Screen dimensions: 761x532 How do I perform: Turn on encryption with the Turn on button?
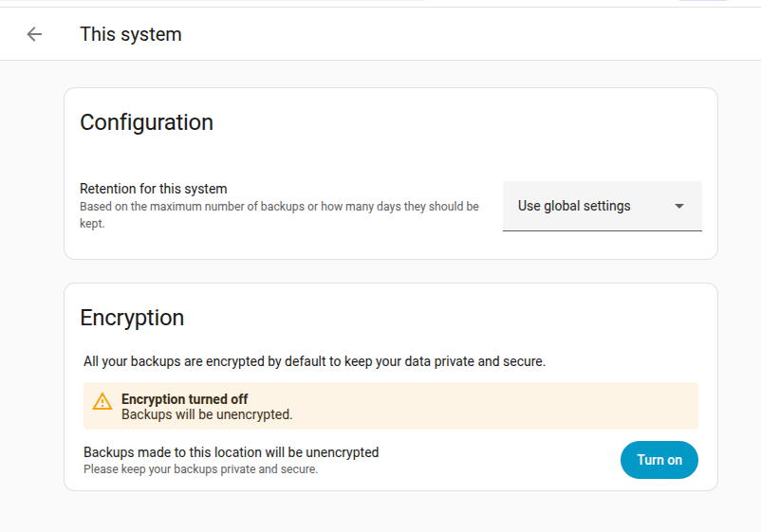coord(659,460)
